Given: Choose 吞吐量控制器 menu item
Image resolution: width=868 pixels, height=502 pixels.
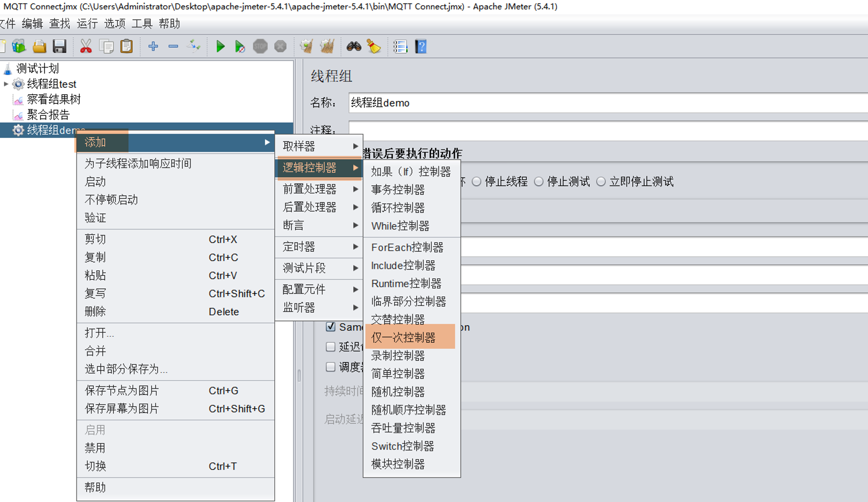Looking at the screenshot, I should (x=411, y=428).
